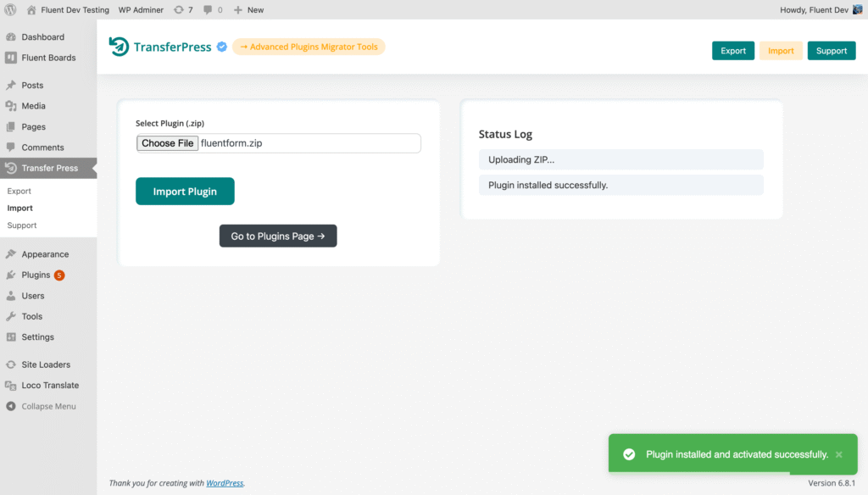Image resolution: width=868 pixels, height=495 pixels.
Task: Click the Posts pushpin icon
Action: 11,86
